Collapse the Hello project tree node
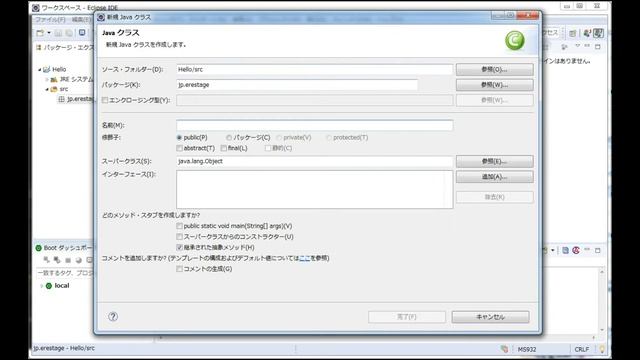The width and height of the screenshot is (640, 360). [x=40, y=70]
